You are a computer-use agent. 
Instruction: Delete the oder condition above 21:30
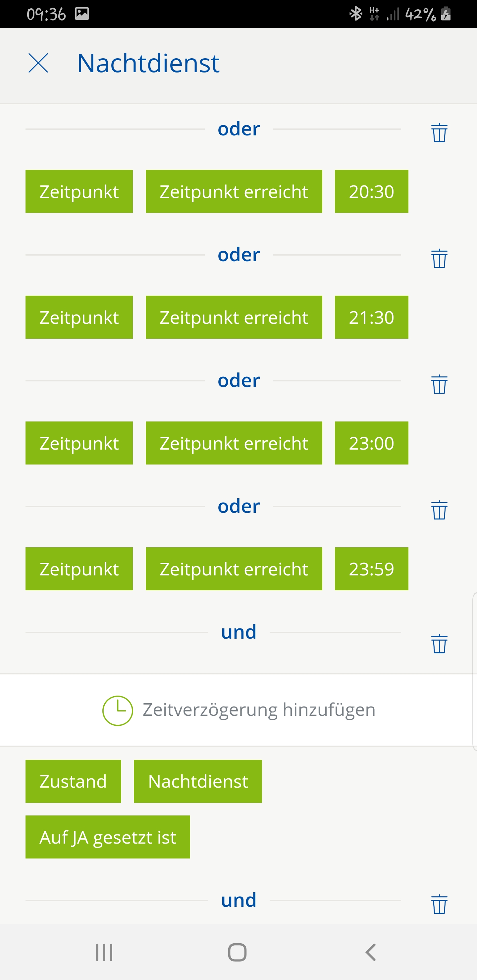point(439,258)
